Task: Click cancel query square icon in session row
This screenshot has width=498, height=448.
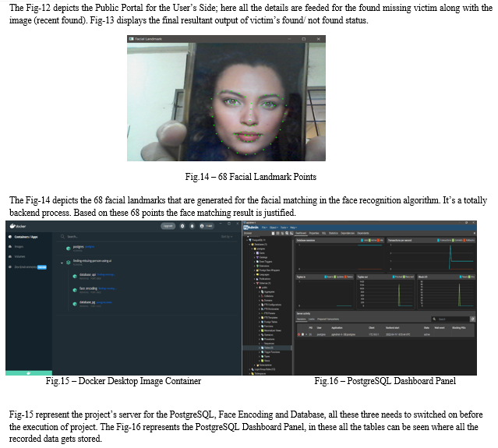Action: point(302,335)
